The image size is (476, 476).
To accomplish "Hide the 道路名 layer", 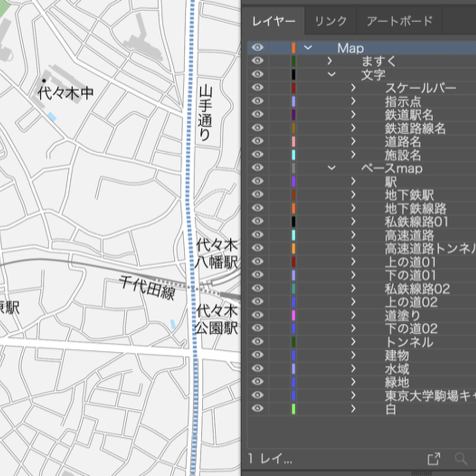I will coord(258,141).
